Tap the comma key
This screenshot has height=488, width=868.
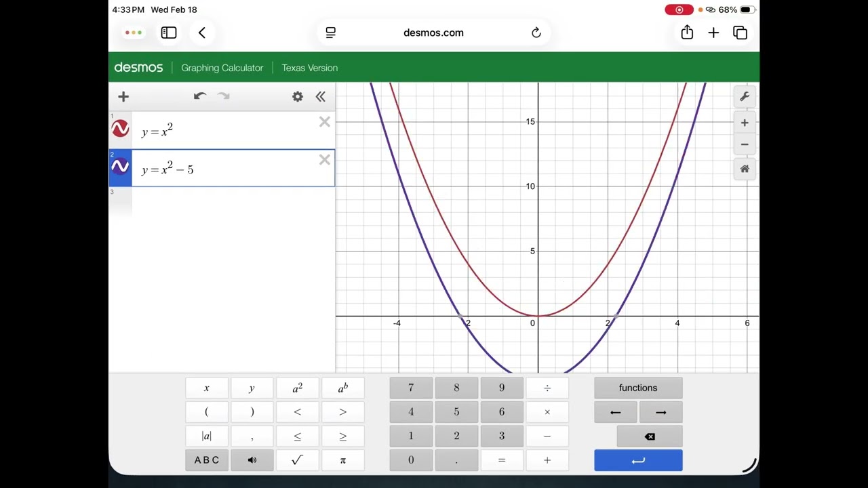[252, 436]
